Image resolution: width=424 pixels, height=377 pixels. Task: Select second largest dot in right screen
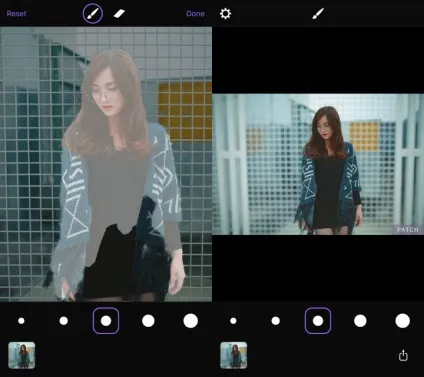360,321
